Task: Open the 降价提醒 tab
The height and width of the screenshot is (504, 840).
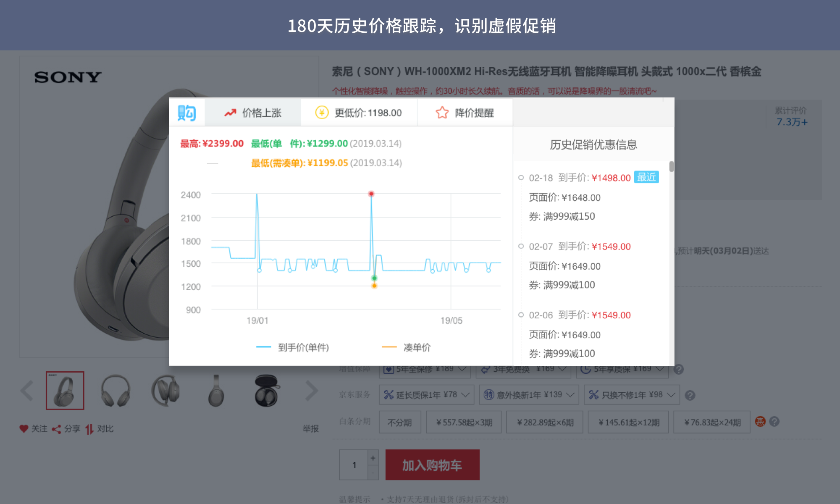Action: (465, 113)
